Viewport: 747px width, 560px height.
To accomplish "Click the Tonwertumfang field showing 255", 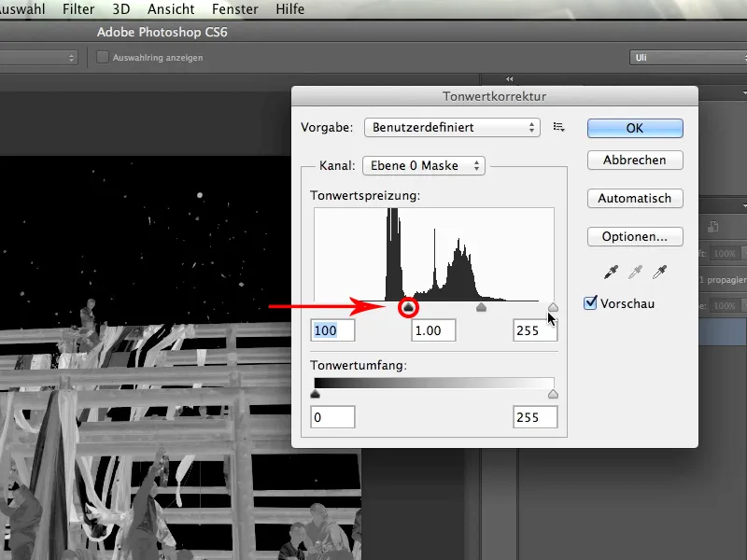I will 535,417.
